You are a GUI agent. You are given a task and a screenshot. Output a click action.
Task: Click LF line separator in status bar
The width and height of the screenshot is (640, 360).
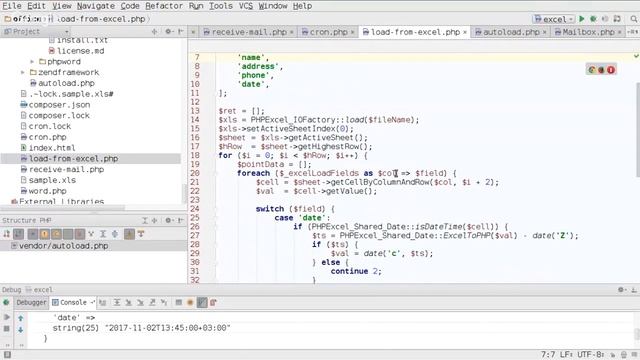[x=566, y=355]
